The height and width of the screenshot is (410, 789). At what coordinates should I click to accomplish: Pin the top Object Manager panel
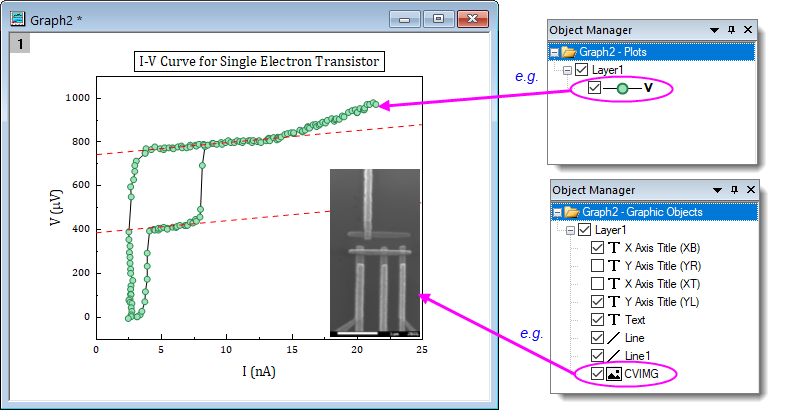(732, 30)
